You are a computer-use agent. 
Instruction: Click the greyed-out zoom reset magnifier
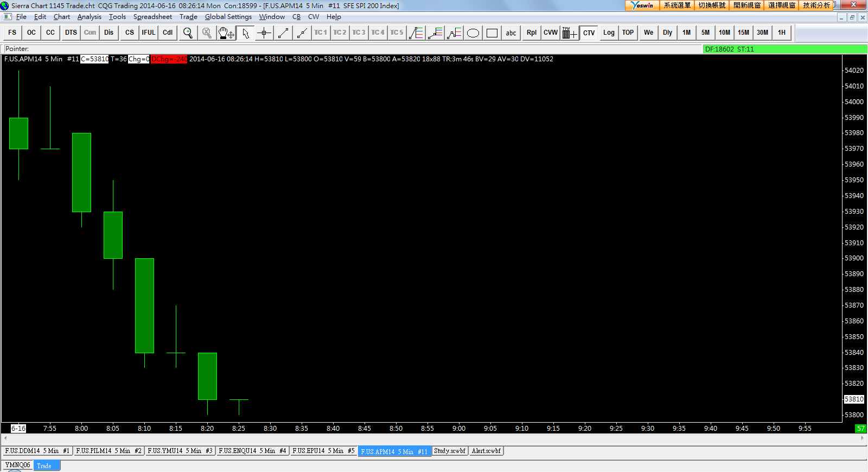pos(207,33)
